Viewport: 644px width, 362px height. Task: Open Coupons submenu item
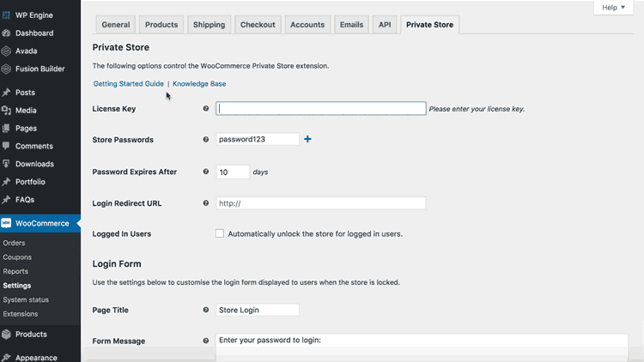click(17, 257)
